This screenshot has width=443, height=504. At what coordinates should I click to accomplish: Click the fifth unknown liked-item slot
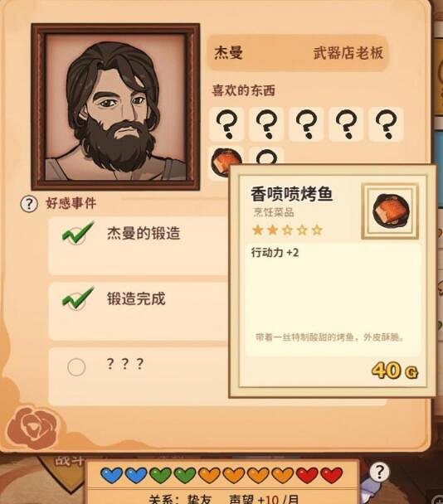click(386, 124)
